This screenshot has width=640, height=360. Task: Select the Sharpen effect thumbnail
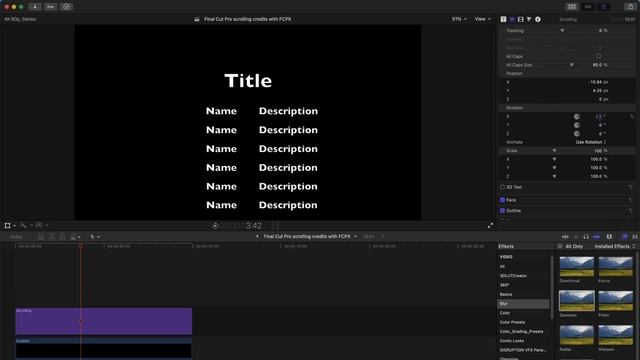615,335
